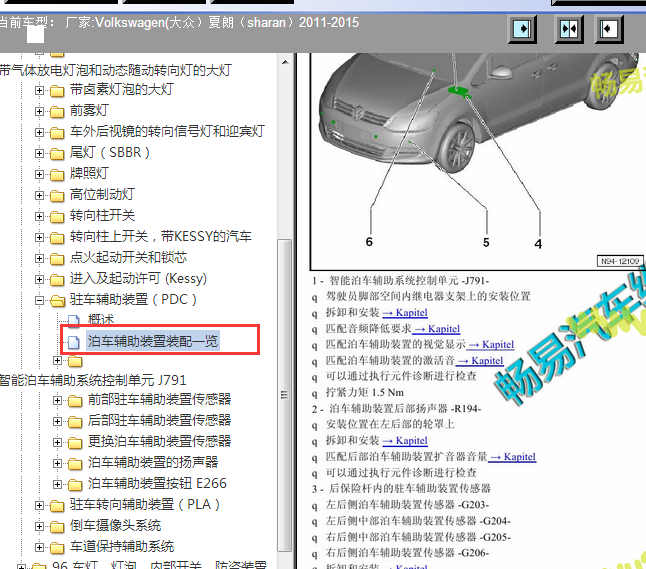Click the open folder icon of 驻车辅助装置（PDC）

coord(58,301)
